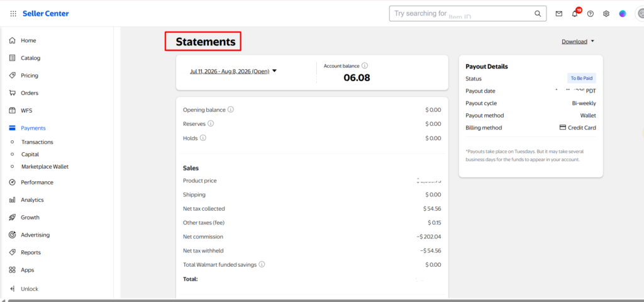Click the date range dropdown arrow

coord(274,70)
